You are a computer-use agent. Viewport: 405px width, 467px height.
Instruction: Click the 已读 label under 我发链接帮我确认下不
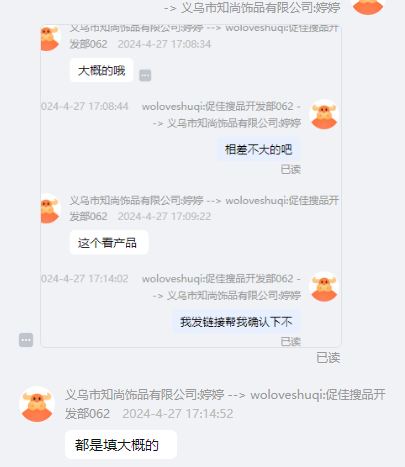click(291, 342)
